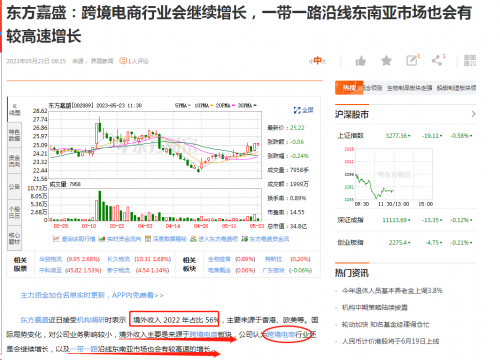Viewport: 500px width, 360px height.
Task: Open 创业板指 index row
Action: [405, 243]
